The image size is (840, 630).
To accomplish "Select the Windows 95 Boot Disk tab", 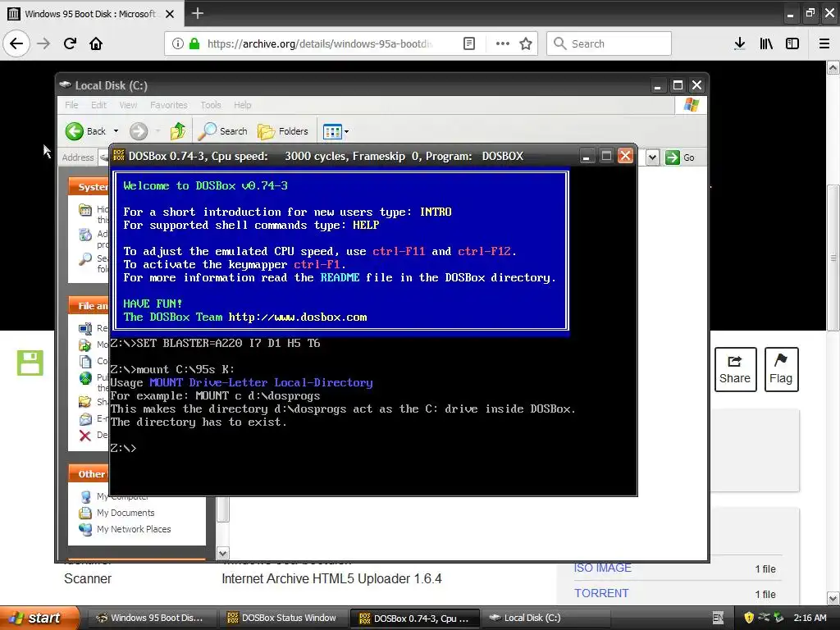I will coord(91,13).
